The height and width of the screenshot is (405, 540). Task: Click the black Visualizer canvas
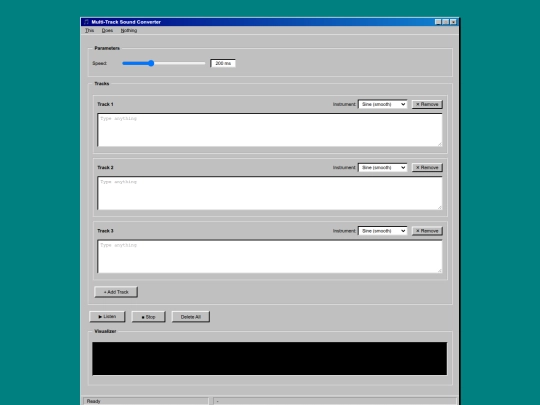click(270, 359)
